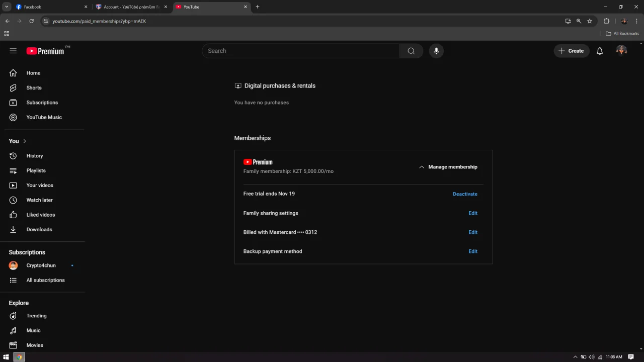Click the Create button

click(x=571, y=51)
